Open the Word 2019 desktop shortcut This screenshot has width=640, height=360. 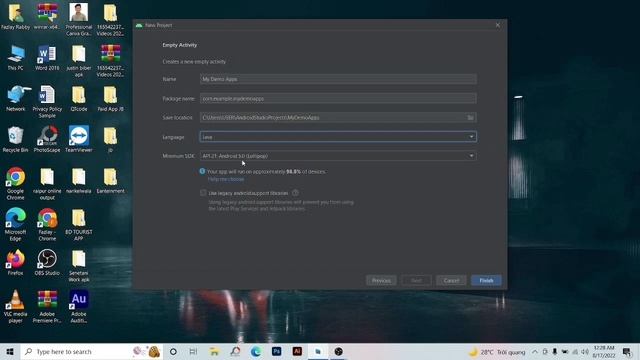tap(47, 58)
